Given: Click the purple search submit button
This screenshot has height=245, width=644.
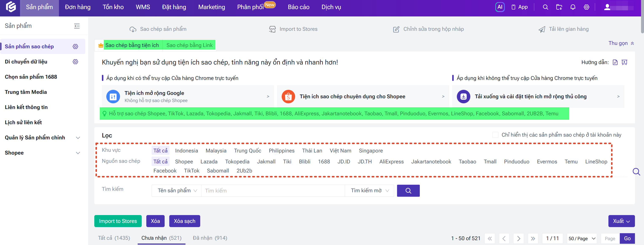Looking at the screenshot, I should pyautogui.click(x=408, y=191).
